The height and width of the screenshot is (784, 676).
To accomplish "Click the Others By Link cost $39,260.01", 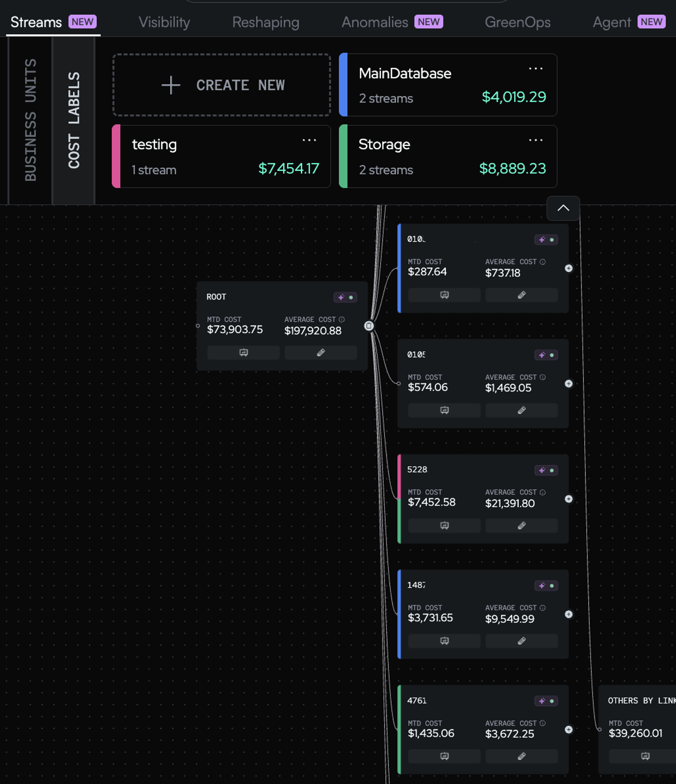I will coord(635,733).
